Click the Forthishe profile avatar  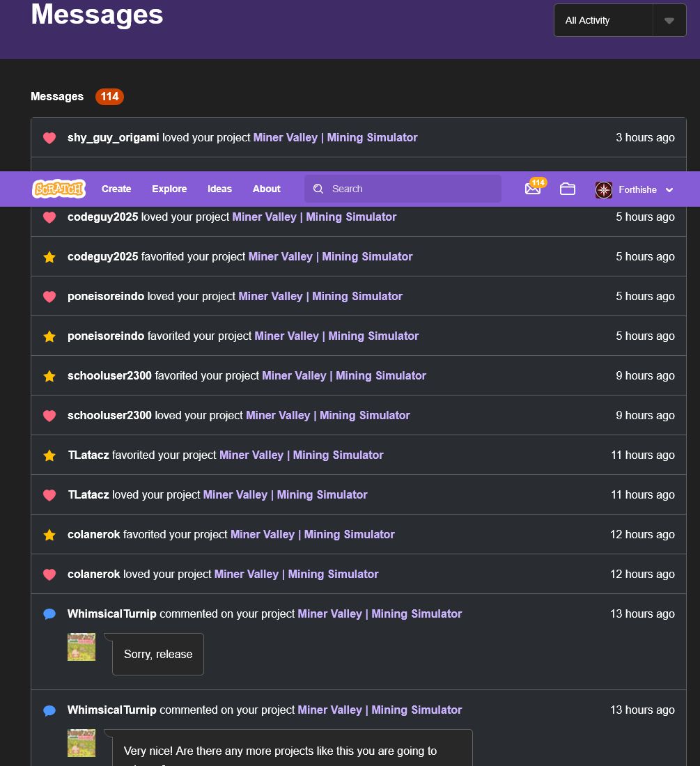click(x=604, y=189)
